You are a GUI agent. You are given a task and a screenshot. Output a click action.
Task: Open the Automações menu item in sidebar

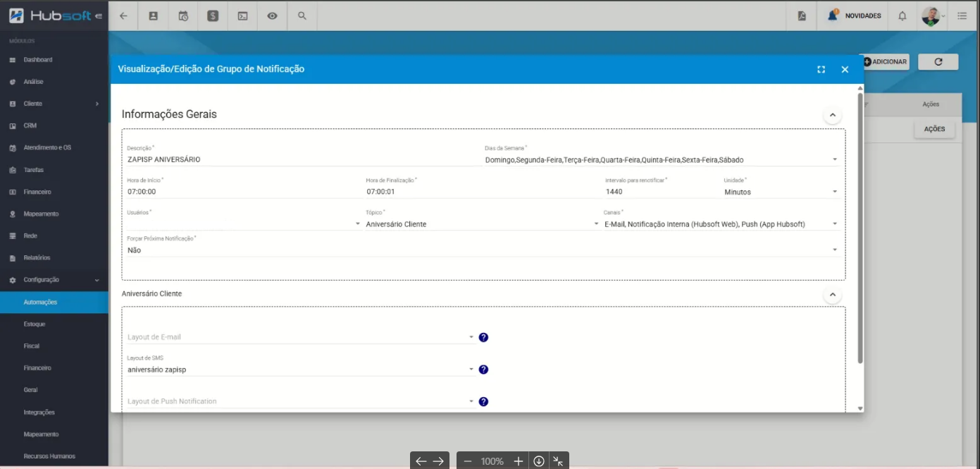click(x=40, y=302)
